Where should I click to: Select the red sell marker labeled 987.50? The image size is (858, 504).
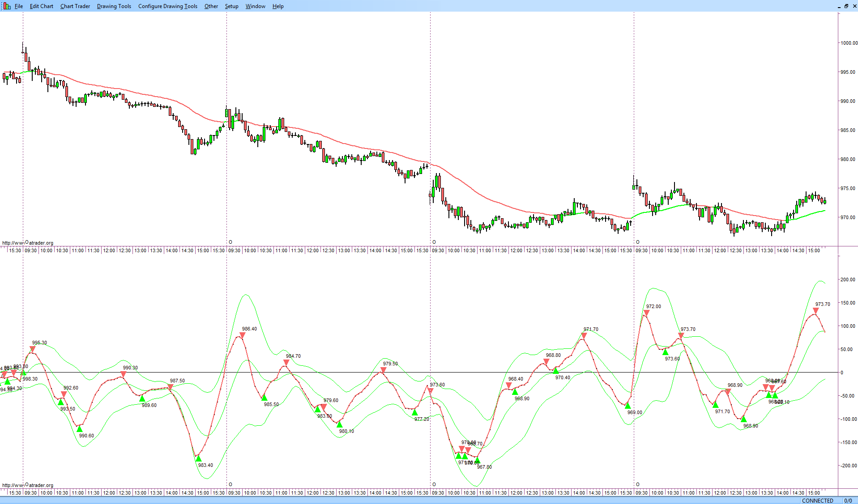[x=170, y=387]
